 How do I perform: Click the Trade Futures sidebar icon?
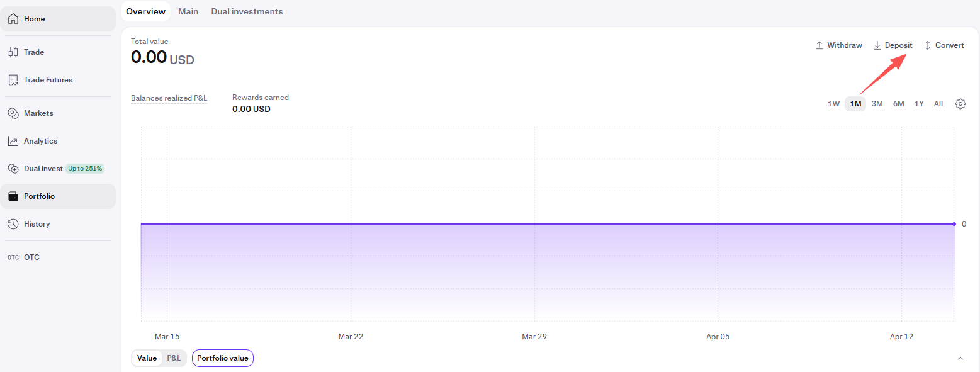[x=13, y=79]
